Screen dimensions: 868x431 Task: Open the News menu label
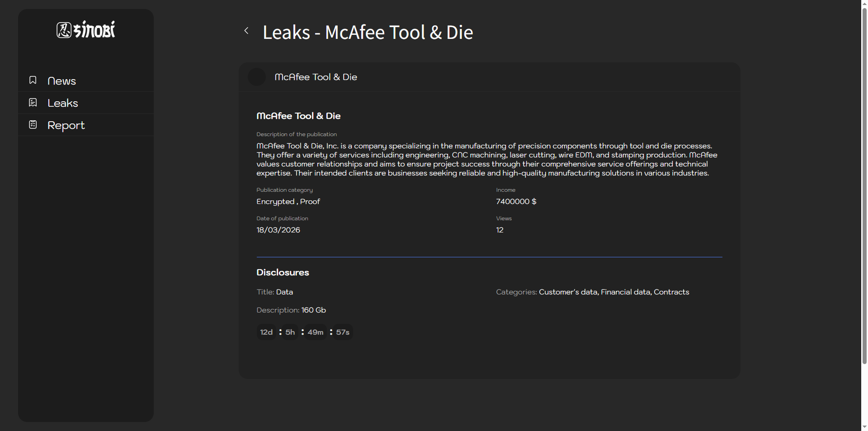pos(61,81)
